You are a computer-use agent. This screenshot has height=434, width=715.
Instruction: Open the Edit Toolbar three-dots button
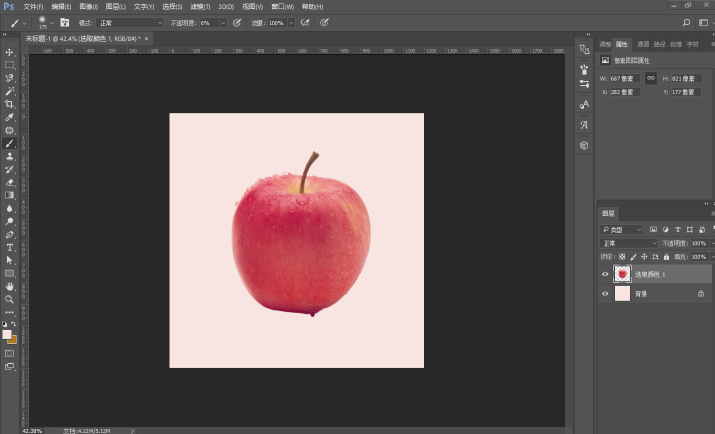coord(9,313)
